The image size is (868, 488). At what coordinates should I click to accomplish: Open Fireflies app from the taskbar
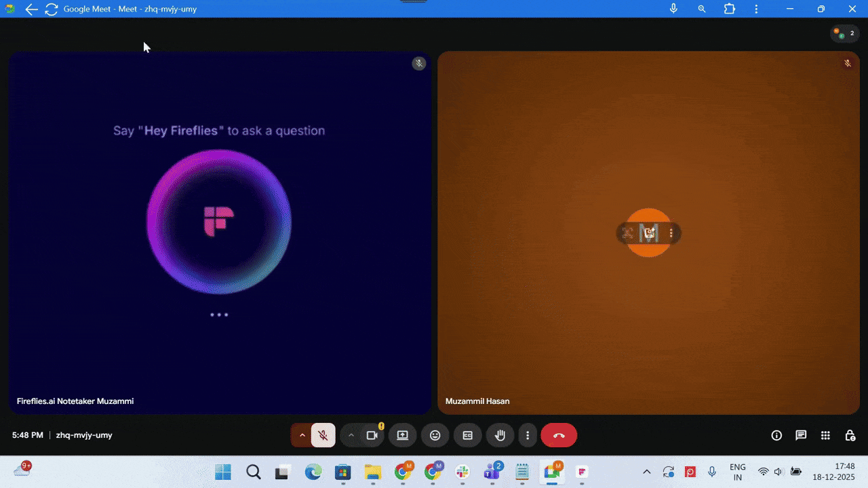click(582, 471)
